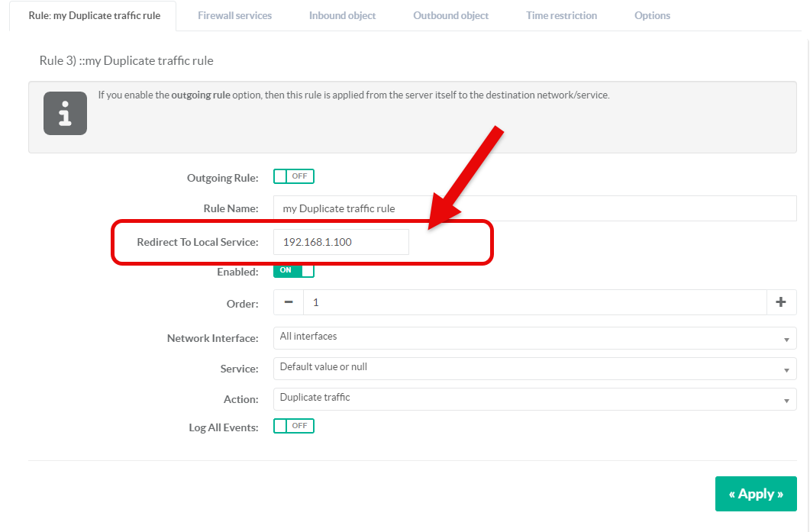Switch to the Firewall services tab
Image resolution: width=810 pixels, height=532 pixels.
click(x=234, y=15)
